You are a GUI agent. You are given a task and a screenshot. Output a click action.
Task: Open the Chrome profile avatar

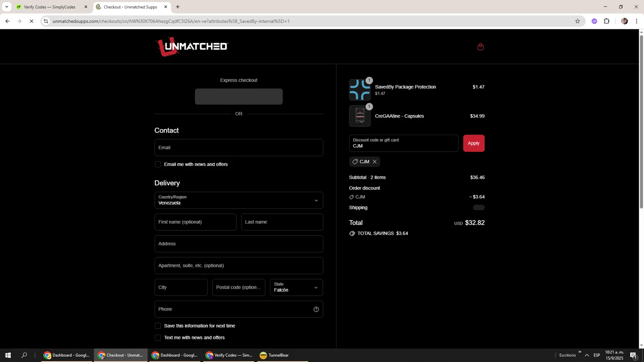[x=624, y=21]
